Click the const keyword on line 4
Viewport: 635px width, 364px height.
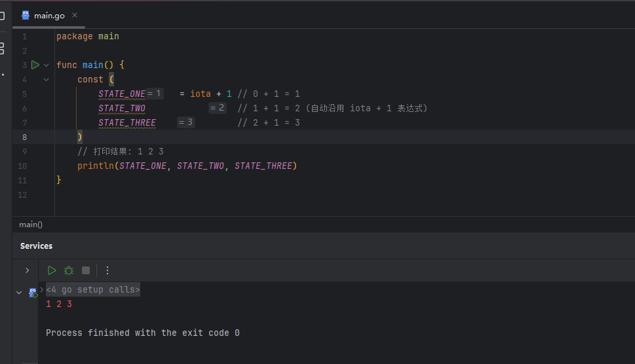(x=90, y=79)
